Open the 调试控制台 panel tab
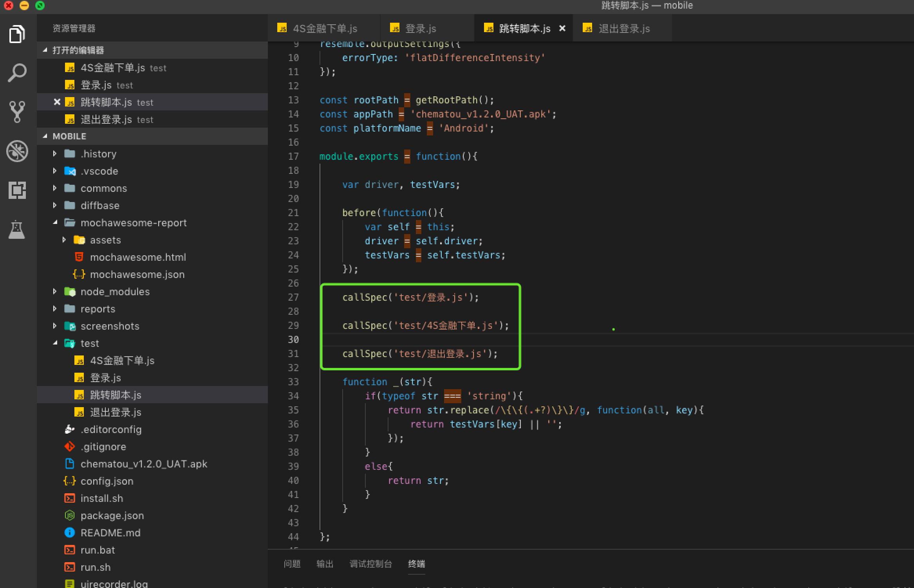Image resolution: width=914 pixels, height=588 pixels. (x=370, y=564)
